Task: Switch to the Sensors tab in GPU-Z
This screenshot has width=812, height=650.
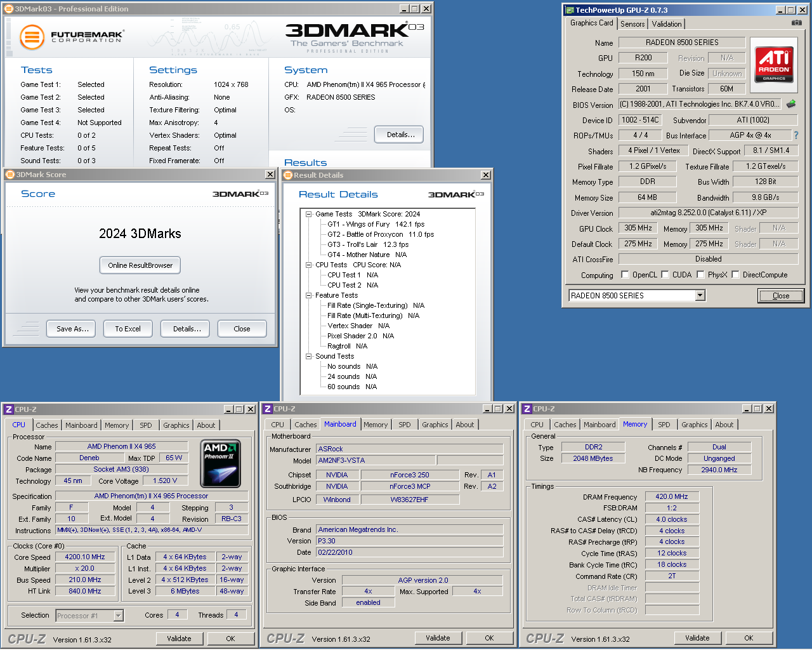Action: coord(632,23)
